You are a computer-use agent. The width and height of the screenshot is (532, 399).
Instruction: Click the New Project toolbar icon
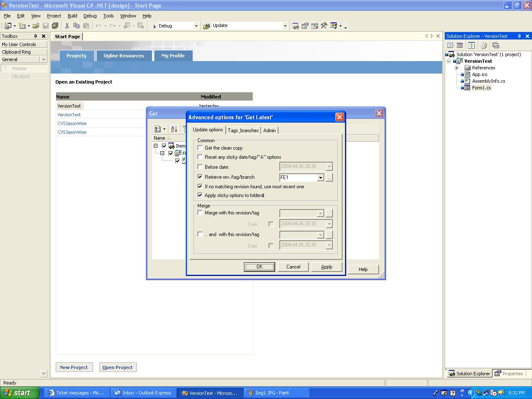tap(8, 26)
